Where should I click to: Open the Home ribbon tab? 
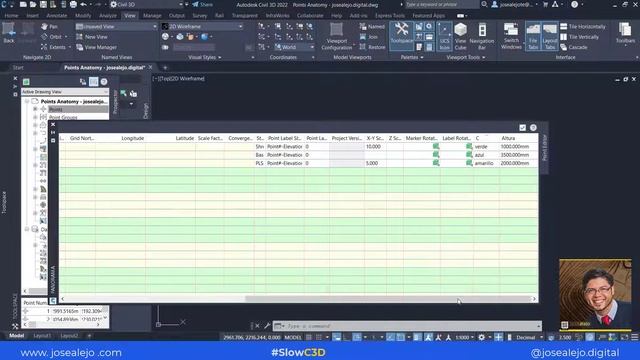click(11, 16)
